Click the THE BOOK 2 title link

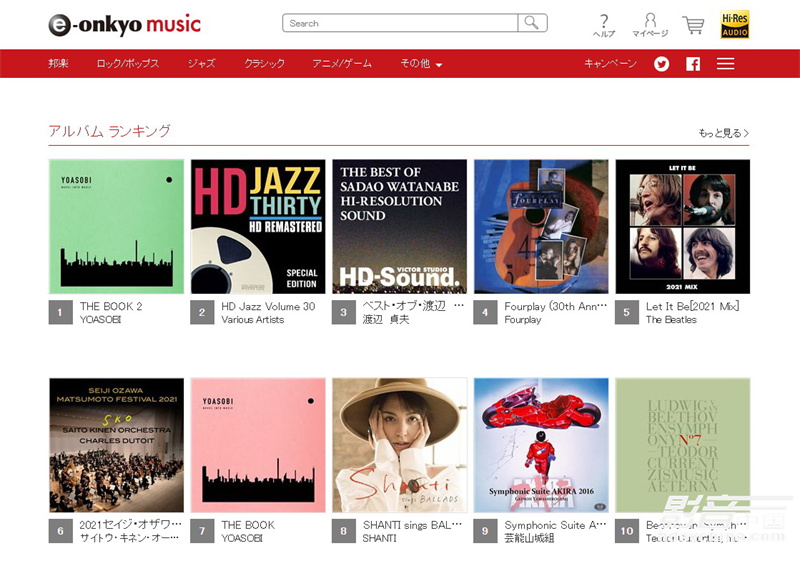(111, 307)
